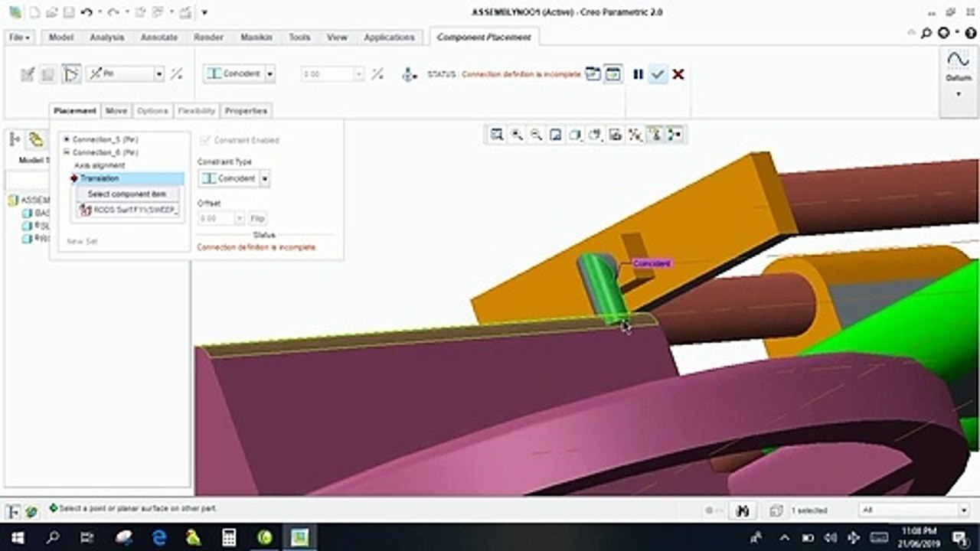Screen dimensions: 980x551
Task: Toggle the 3D dragger icon beside Pin dropdown
Action: pyautogui.click(x=71, y=73)
